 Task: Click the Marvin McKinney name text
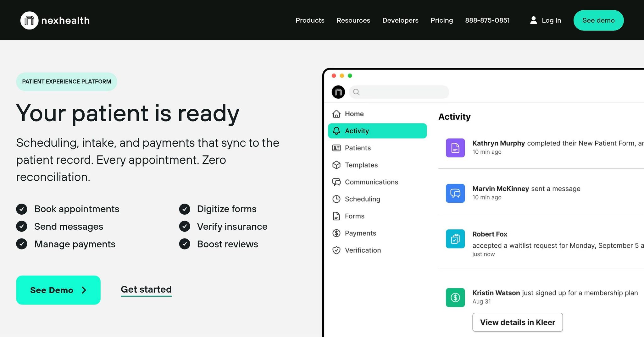pos(501,189)
